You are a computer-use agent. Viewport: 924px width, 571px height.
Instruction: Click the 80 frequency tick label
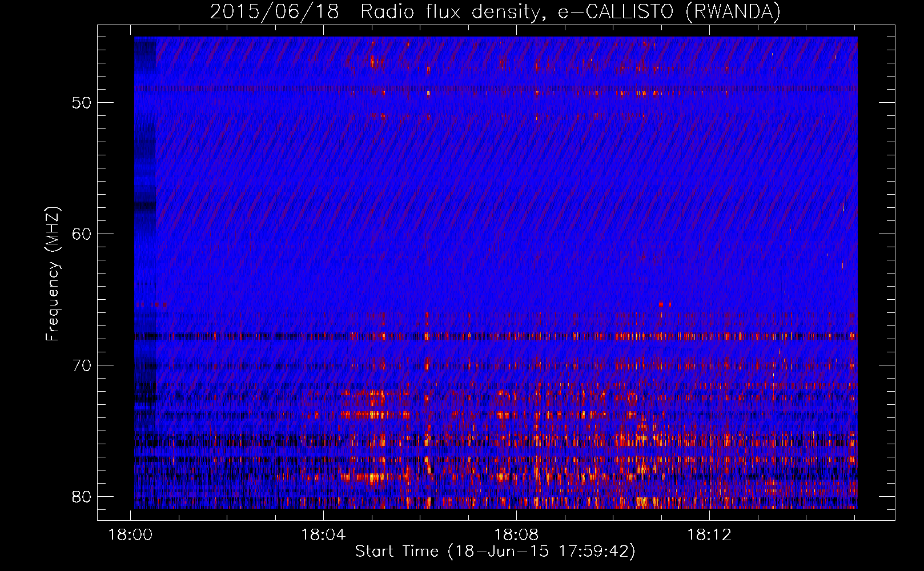coord(82,497)
